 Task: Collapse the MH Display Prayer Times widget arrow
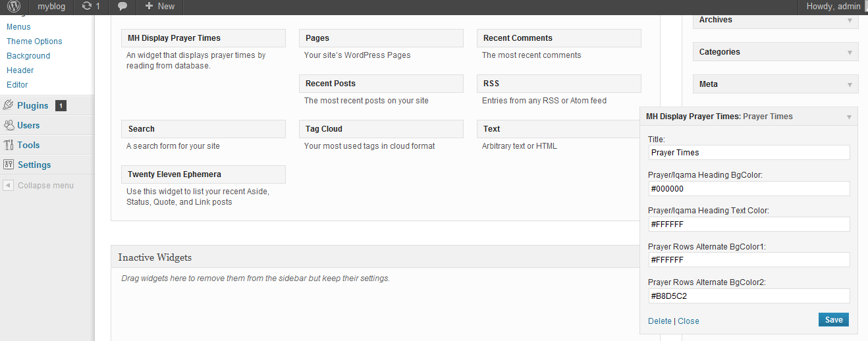click(x=850, y=117)
